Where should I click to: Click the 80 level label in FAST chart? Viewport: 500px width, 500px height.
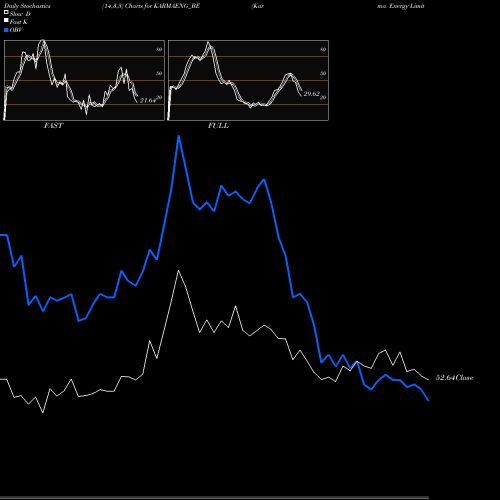tap(159, 49)
